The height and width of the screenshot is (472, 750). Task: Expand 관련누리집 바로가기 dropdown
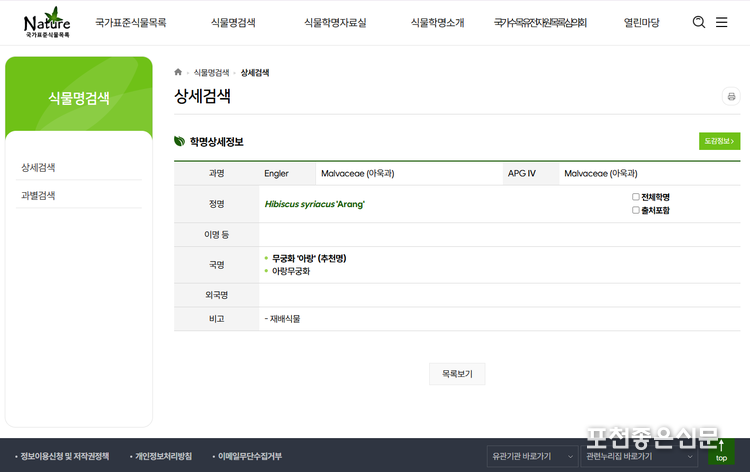(x=641, y=456)
